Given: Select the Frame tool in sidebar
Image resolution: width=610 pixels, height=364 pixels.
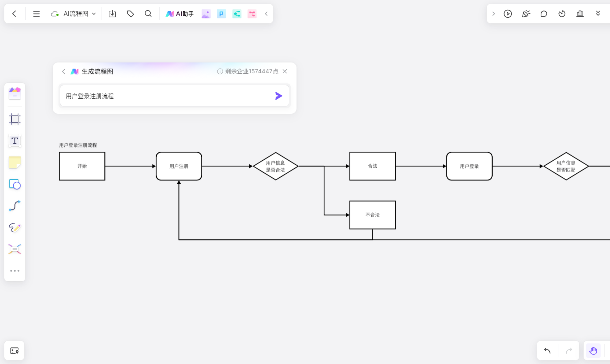Looking at the screenshot, I should pos(15,119).
